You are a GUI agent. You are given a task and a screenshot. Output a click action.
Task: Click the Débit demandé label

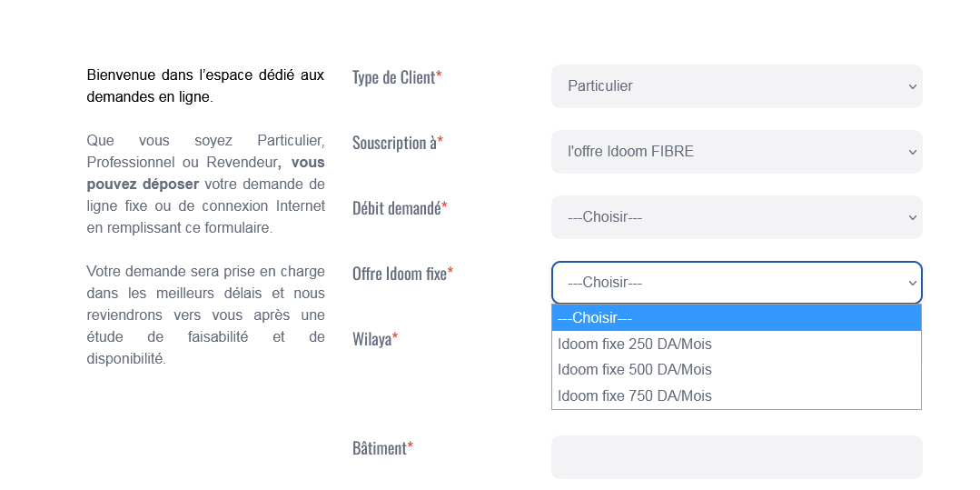pos(397,208)
